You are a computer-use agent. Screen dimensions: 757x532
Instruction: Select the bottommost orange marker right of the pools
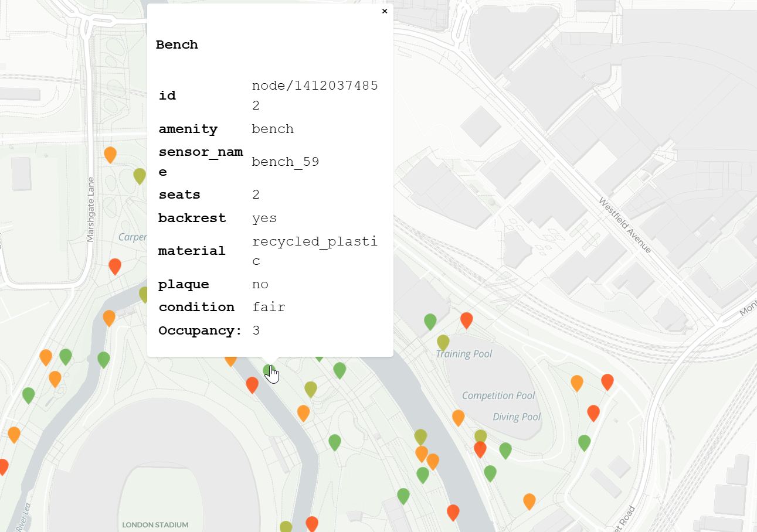529,502
